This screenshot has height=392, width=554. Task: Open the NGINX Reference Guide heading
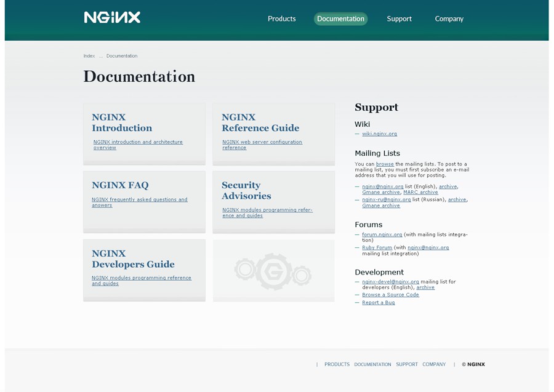click(x=260, y=122)
